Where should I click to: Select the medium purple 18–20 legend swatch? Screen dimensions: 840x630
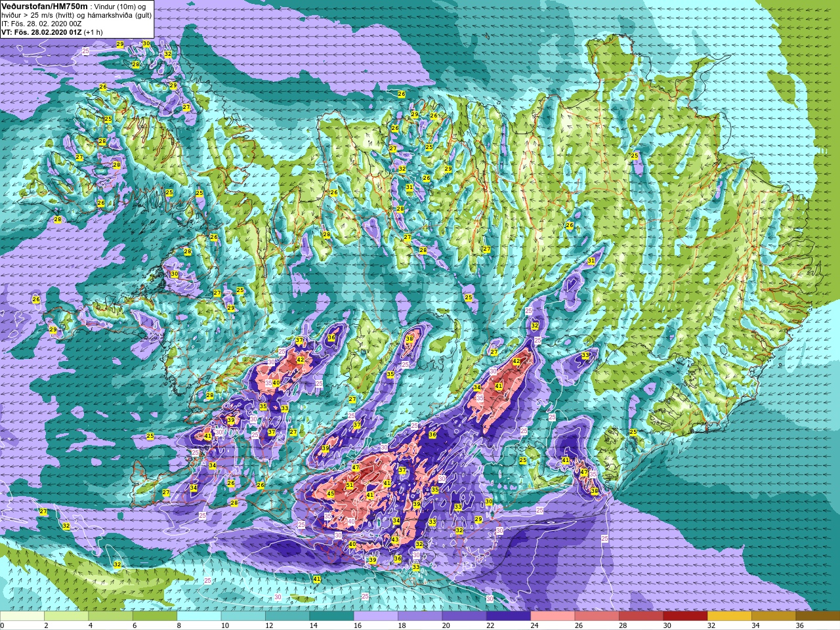point(420,616)
